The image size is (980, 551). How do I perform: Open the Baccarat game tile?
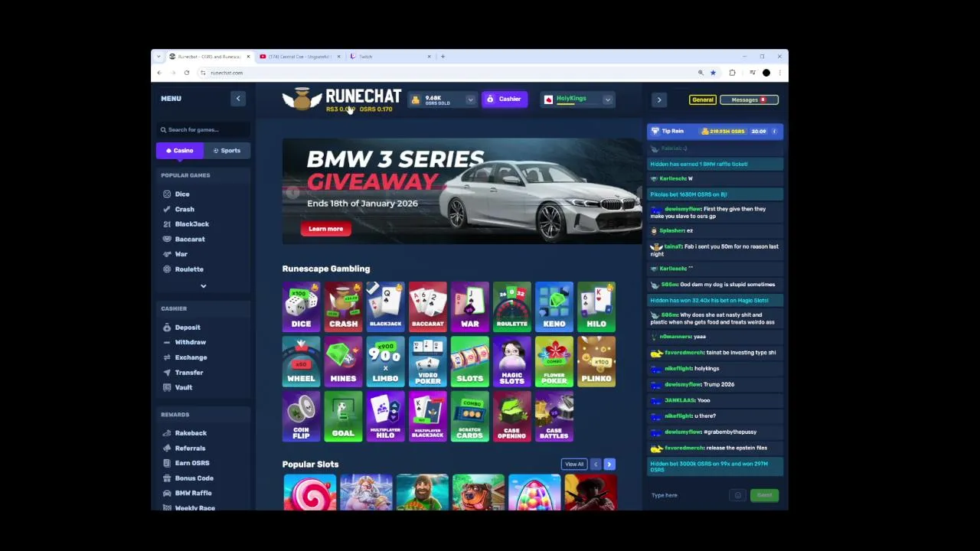[427, 307]
